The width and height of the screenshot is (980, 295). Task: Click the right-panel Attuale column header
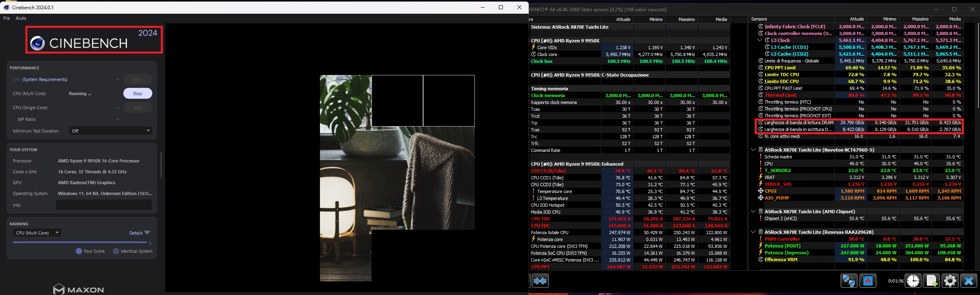tap(850, 19)
